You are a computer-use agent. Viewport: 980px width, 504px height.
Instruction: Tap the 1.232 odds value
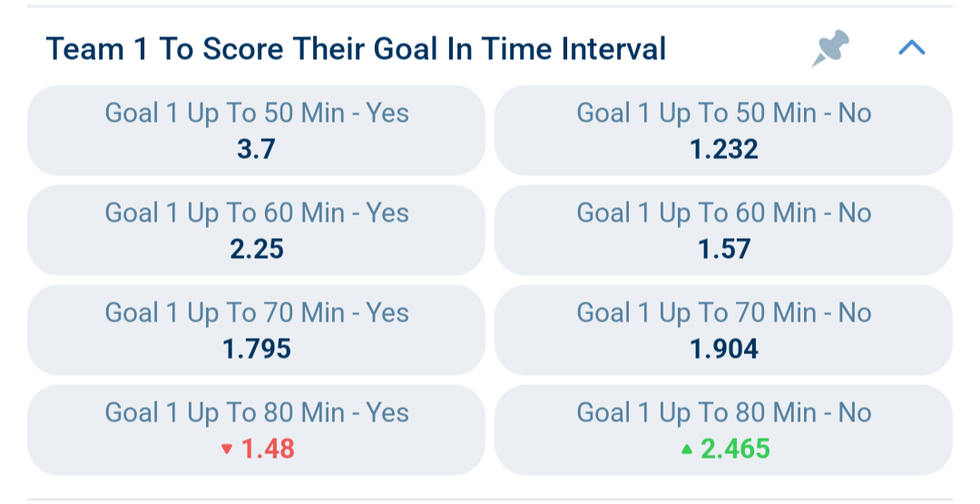724,149
